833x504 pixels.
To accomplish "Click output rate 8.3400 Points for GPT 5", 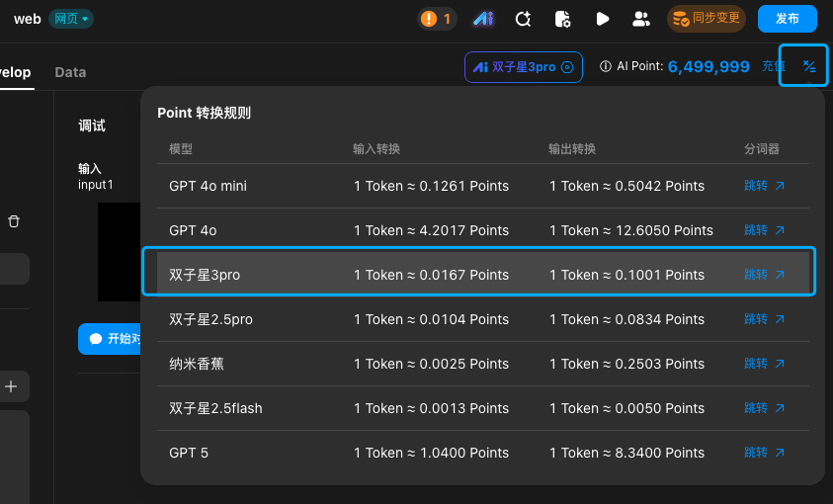I will pos(626,453).
